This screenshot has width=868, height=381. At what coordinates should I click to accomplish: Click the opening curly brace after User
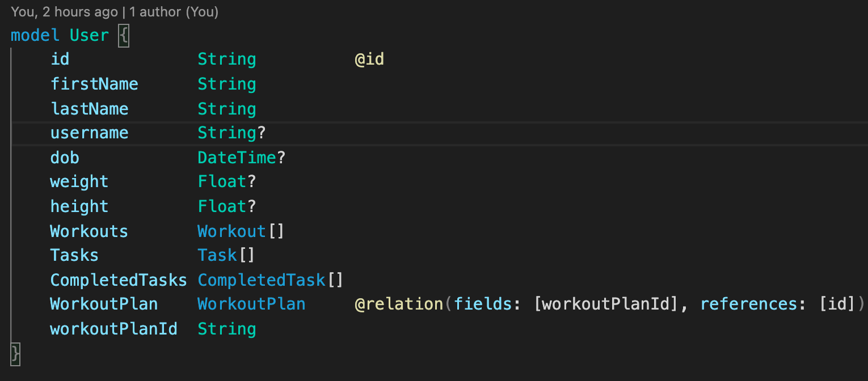[124, 36]
